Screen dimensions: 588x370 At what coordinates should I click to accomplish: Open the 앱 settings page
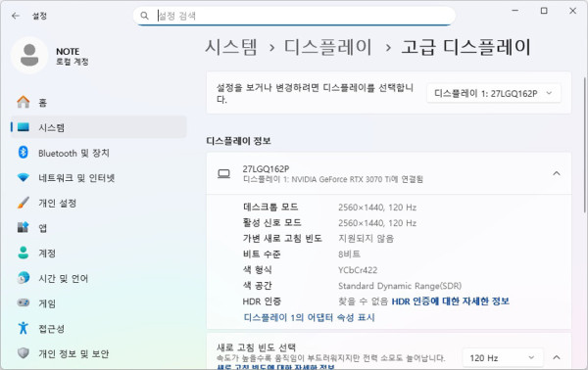pos(99,228)
